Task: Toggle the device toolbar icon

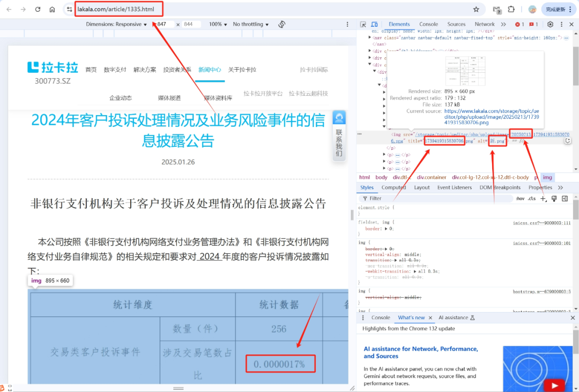Action: coord(374,24)
